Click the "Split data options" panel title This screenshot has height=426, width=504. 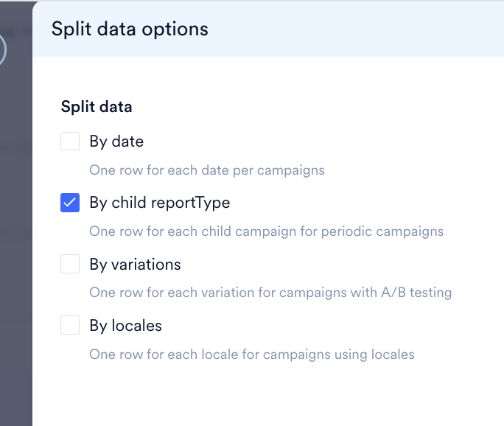(x=130, y=29)
